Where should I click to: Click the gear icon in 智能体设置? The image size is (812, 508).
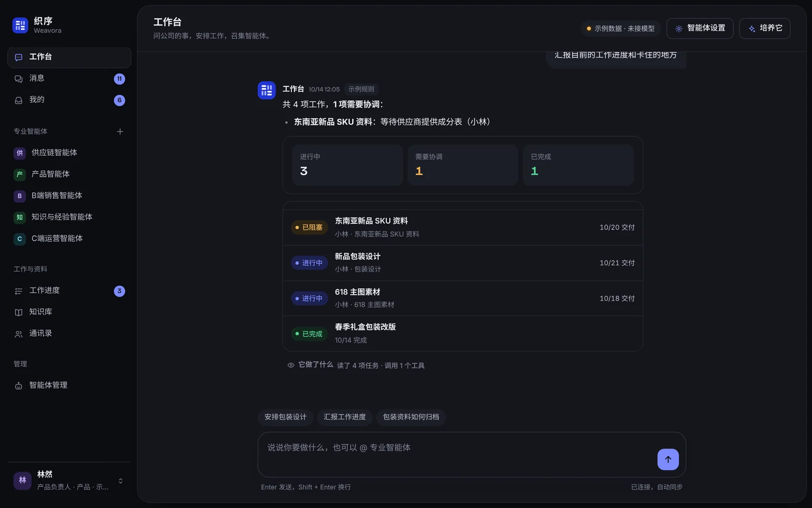point(679,29)
